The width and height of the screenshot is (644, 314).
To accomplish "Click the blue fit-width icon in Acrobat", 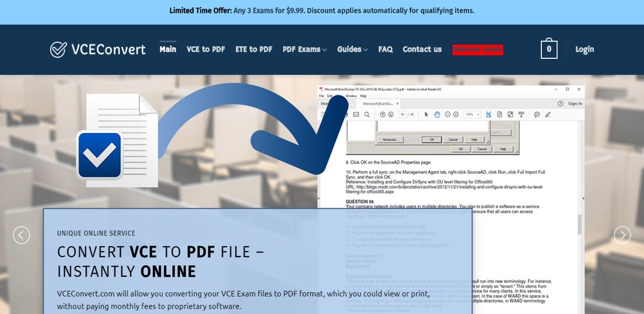I will click(x=489, y=115).
